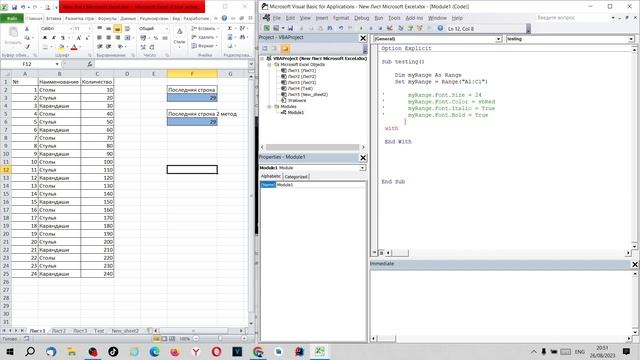Image resolution: width=640 pixels, height=360 pixels.
Task: Click the Format Painter brush in Excel
Action: tap(27, 47)
